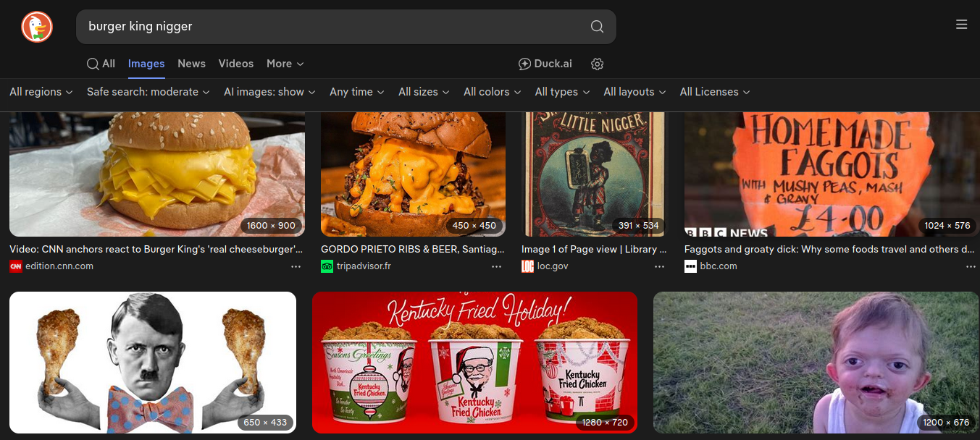Open three-dot menu for loc.gov result
980x440 pixels.
coord(659,266)
